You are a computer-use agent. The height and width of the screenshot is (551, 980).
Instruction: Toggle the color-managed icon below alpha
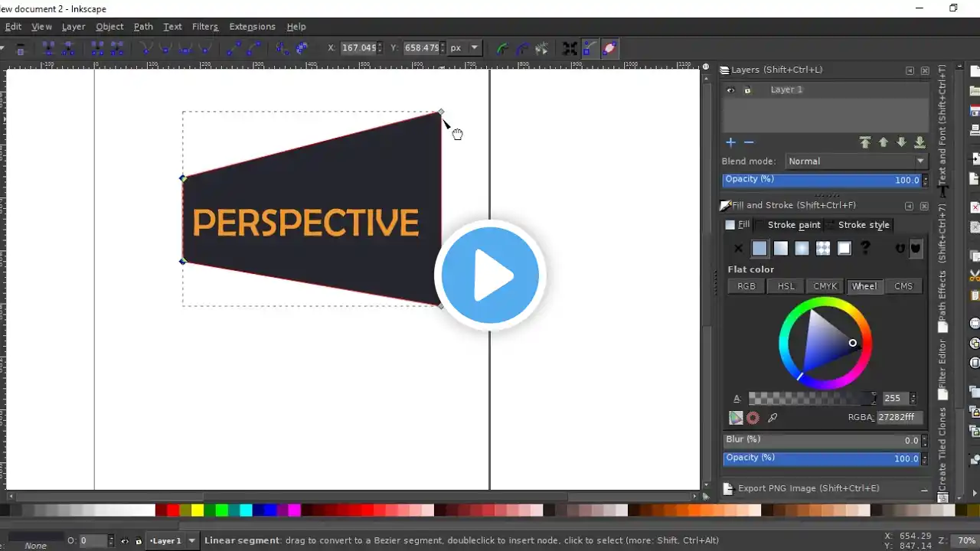tap(736, 418)
